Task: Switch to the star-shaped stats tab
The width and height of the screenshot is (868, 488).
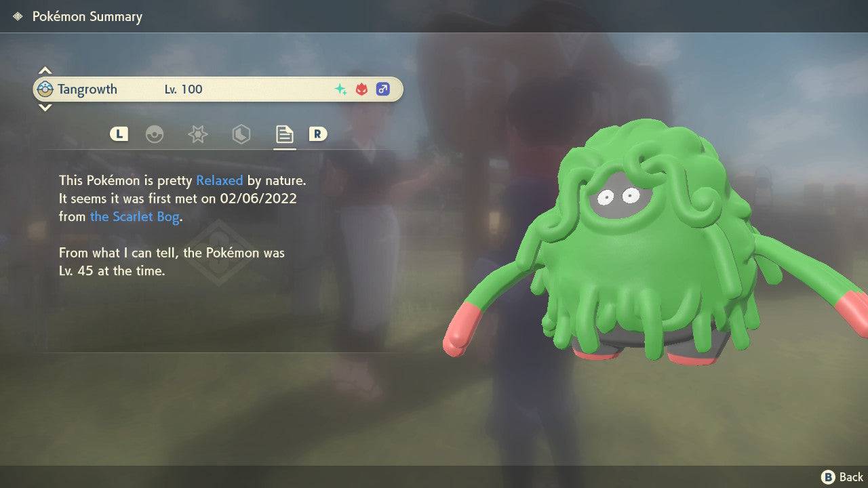Action: pos(197,134)
